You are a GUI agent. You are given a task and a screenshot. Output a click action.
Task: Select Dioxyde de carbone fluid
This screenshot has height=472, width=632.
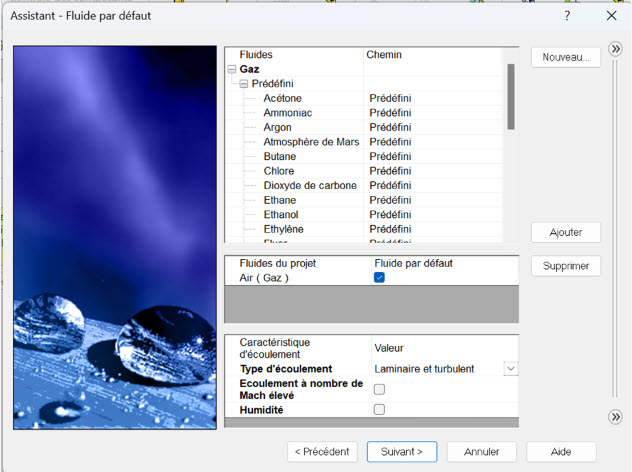point(310,186)
